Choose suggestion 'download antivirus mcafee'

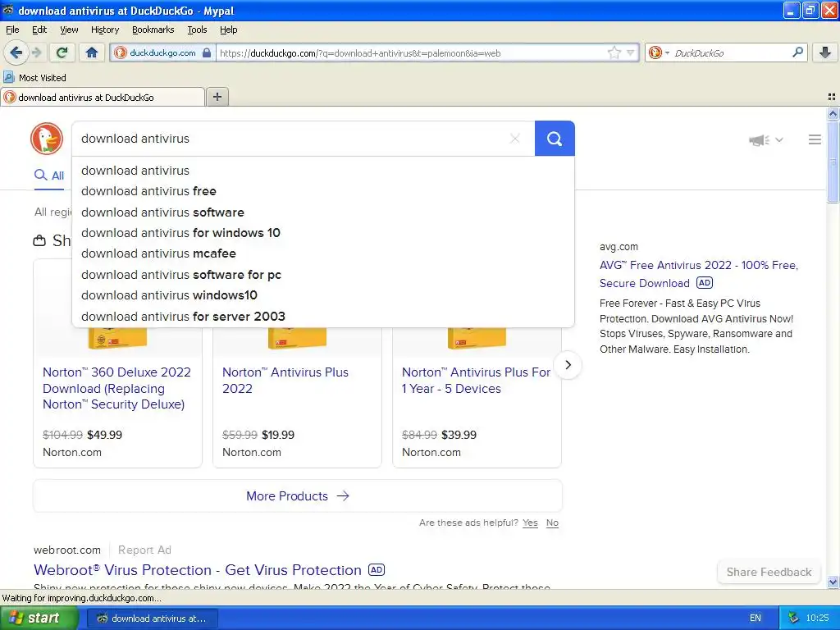(322, 253)
